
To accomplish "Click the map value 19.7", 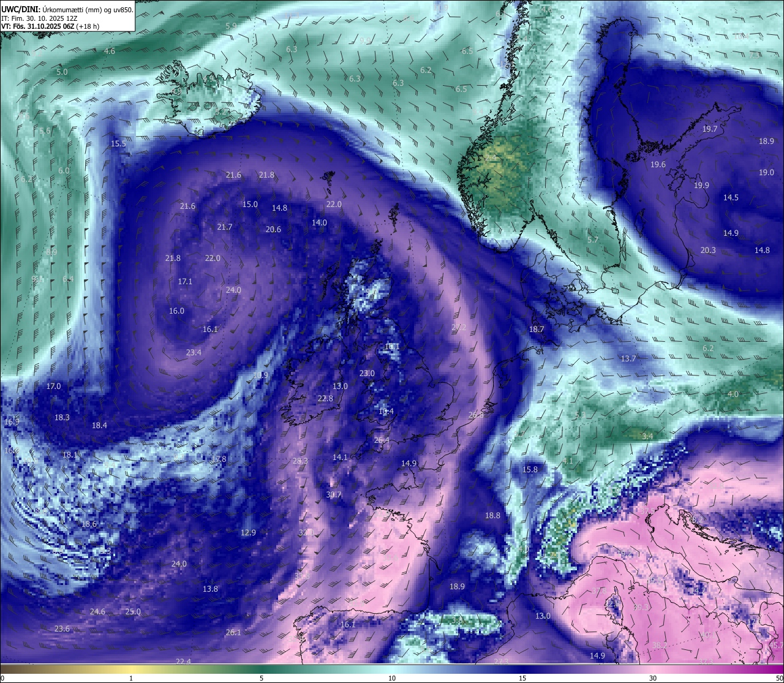I will coord(710,129).
